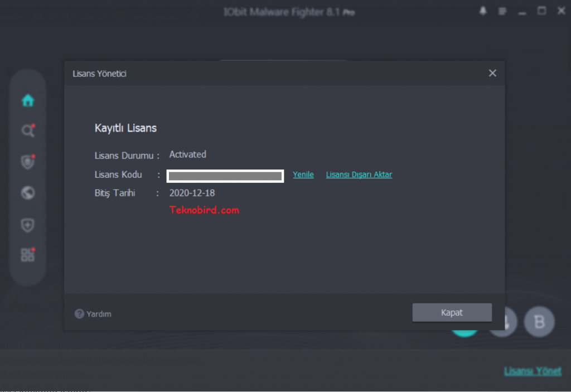Click the Kayıtlı Lisans heading
The height and width of the screenshot is (392, 571).
click(x=125, y=128)
